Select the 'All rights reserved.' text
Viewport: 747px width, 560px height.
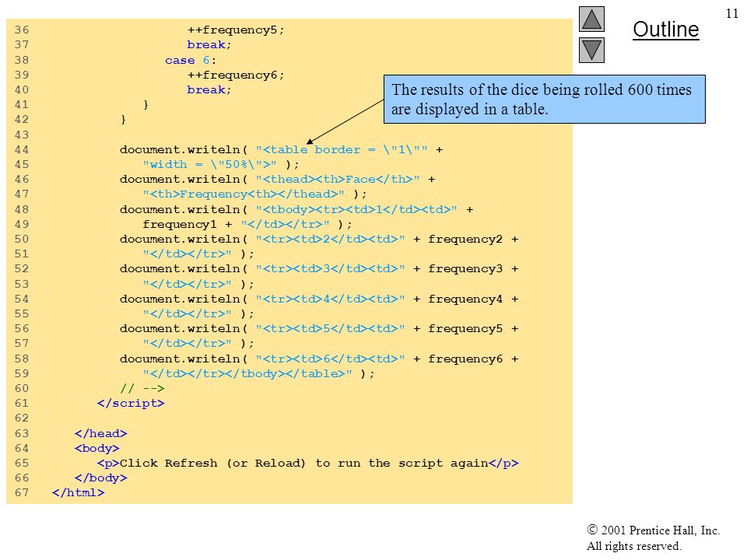point(633,546)
